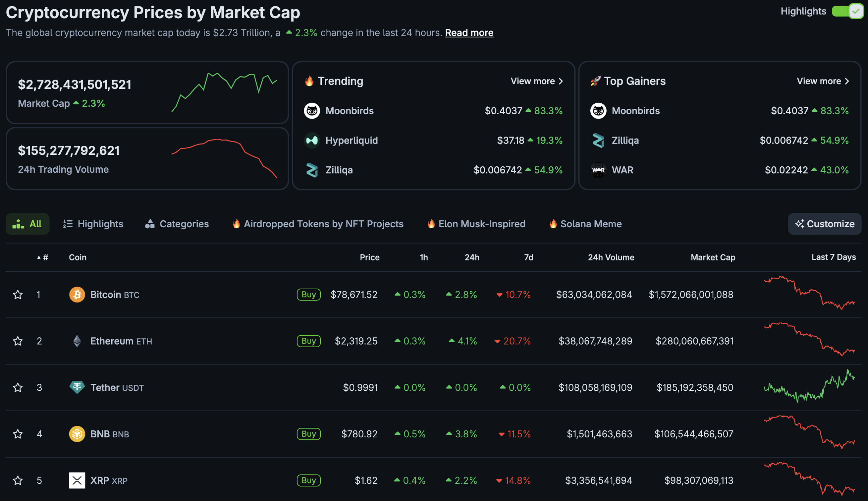Click the Buy button for Bitcoin
This screenshot has height=501, width=868.
tap(308, 294)
